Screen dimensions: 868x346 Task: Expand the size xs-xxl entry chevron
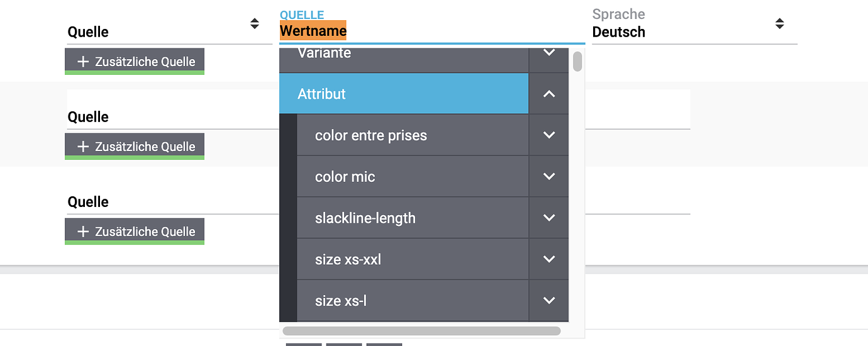click(x=549, y=259)
